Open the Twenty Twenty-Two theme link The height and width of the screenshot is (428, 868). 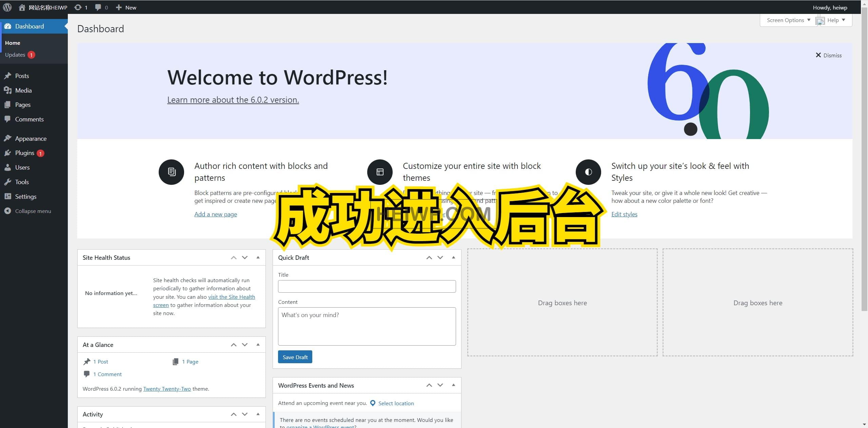tap(167, 389)
